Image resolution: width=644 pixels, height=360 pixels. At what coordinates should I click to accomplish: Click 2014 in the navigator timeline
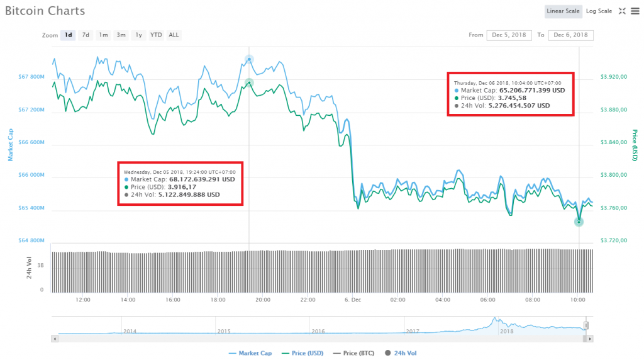[x=130, y=331]
